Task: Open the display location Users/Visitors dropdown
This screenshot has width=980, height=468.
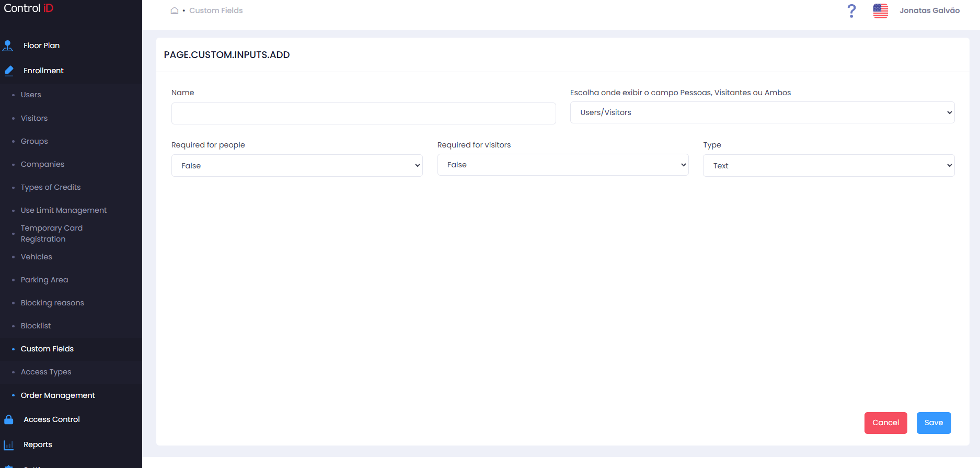Action: click(762, 112)
